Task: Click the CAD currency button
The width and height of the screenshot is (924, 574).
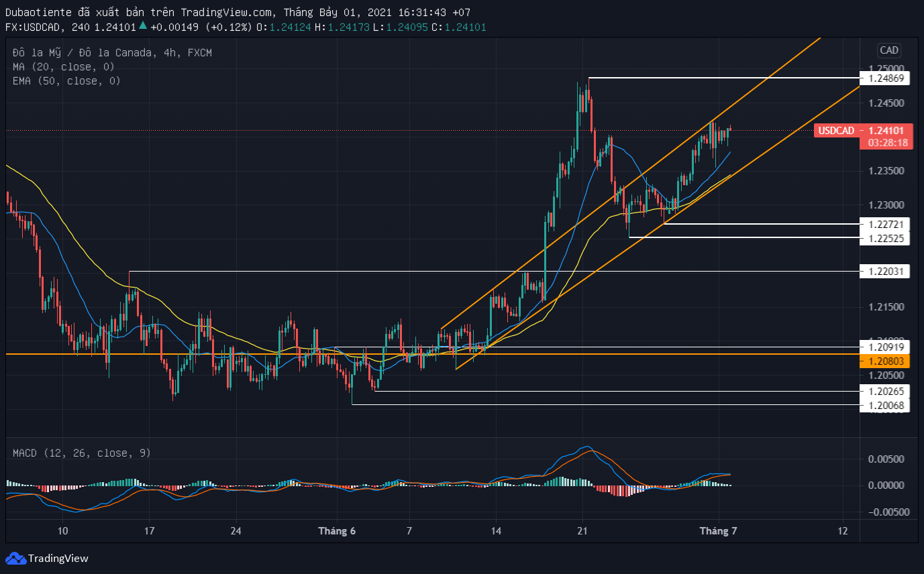Action: 889,50
